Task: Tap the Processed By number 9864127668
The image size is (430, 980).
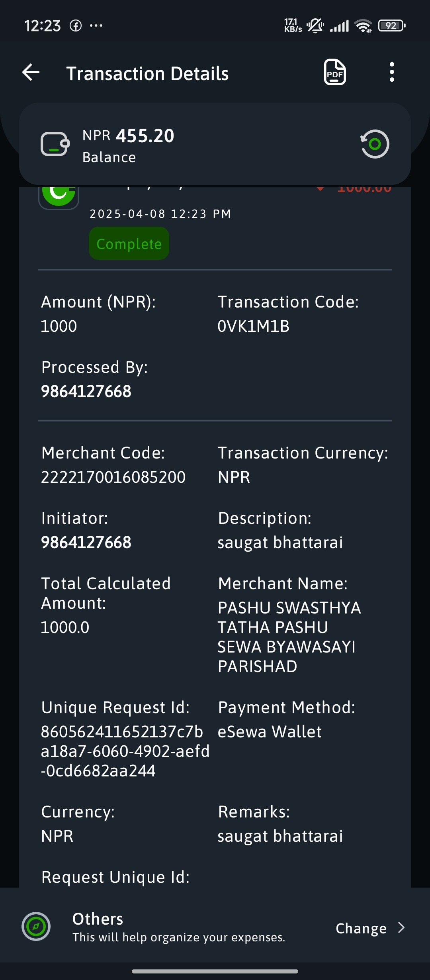Action: coord(86,391)
